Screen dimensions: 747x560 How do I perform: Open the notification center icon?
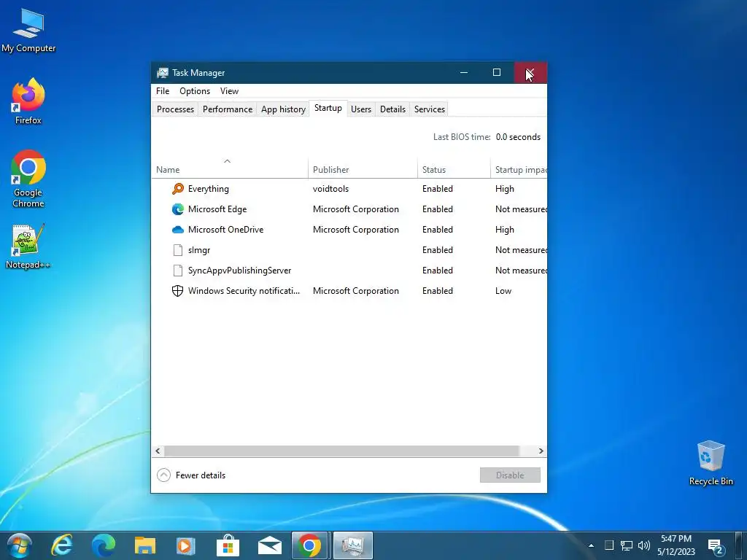(716, 546)
